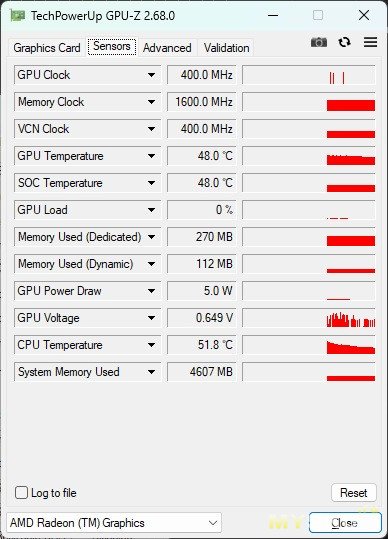
Task: Enable the Log to file checkbox
Action: point(21,492)
